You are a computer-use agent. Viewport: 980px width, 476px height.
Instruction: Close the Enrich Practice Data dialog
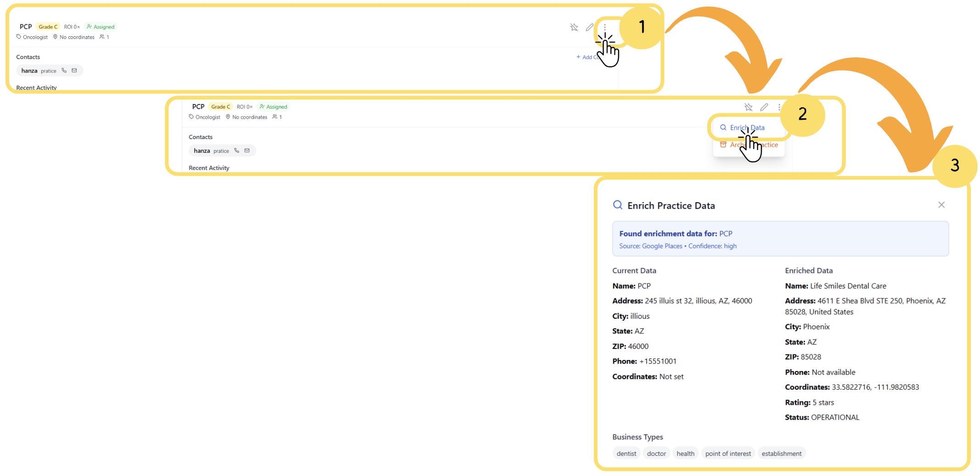click(941, 205)
